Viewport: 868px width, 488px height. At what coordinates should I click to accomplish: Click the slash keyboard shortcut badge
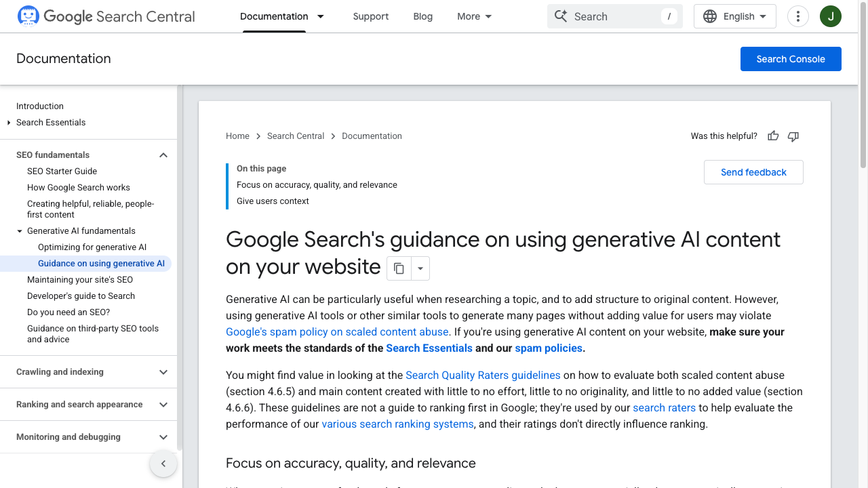[x=669, y=16]
